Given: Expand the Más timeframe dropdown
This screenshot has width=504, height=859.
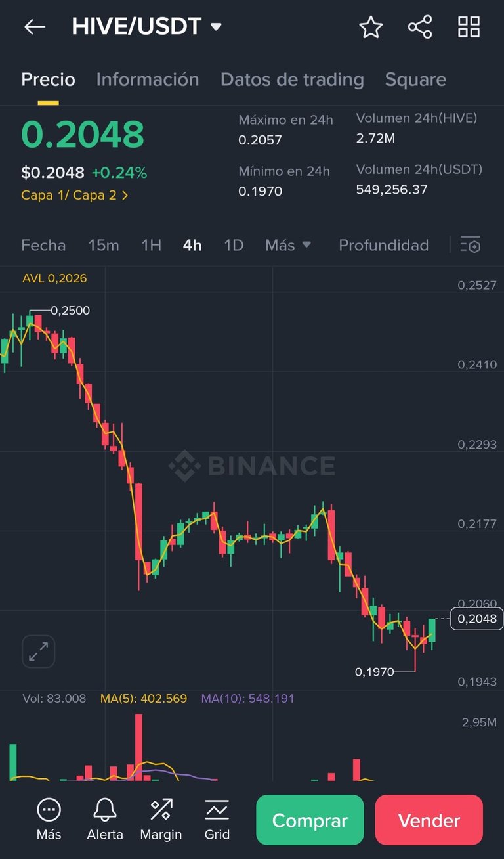Looking at the screenshot, I should 288,245.
